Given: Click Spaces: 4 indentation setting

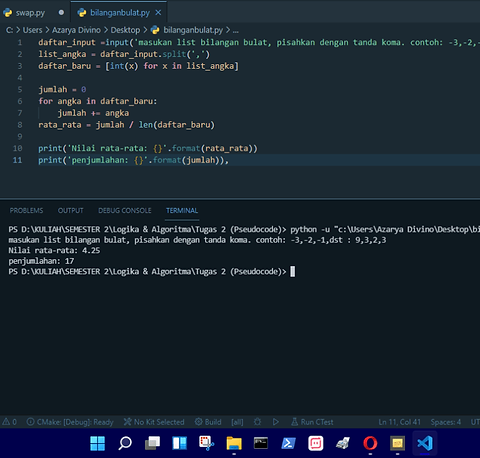Looking at the screenshot, I should point(446,422).
